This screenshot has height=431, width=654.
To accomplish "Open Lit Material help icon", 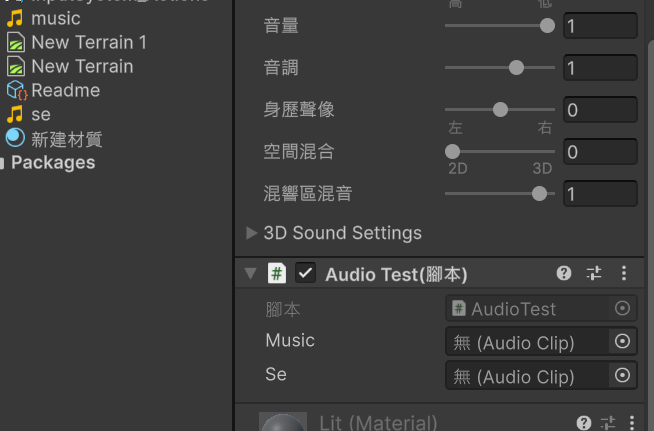I will coord(584,423).
